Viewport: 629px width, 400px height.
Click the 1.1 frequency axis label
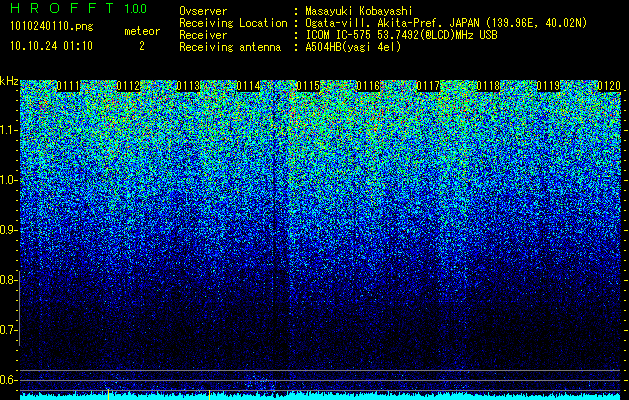click(x=8, y=130)
